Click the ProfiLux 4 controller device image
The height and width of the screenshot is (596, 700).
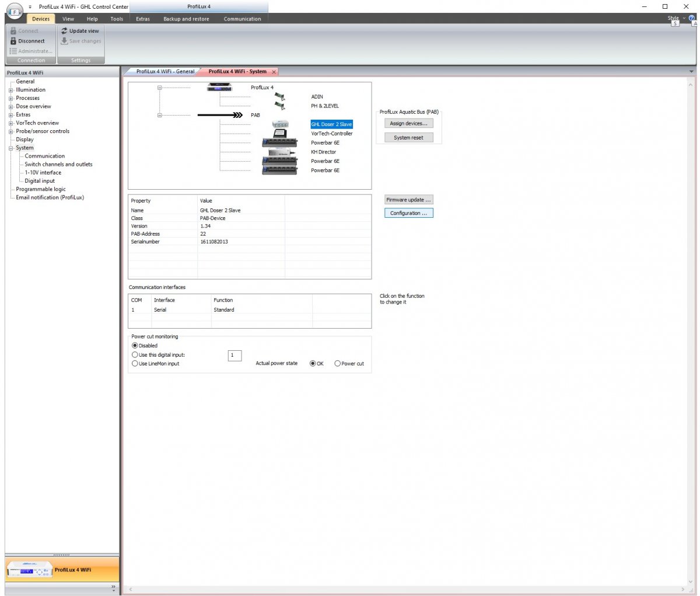220,88
